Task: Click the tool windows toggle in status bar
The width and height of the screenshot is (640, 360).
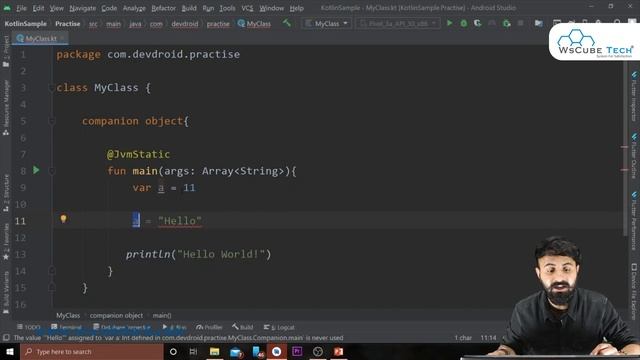Action: tap(6, 338)
